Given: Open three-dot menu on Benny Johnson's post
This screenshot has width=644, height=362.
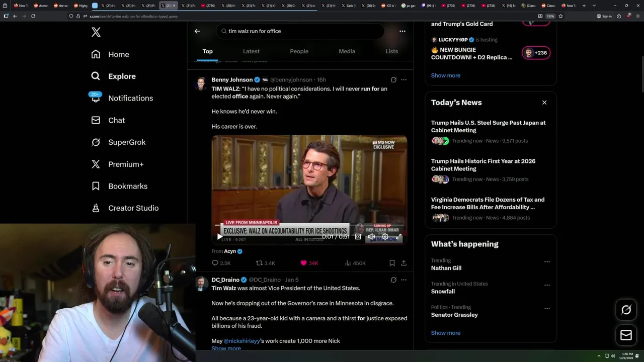Looking at the screenshot, I should (404, 79).
